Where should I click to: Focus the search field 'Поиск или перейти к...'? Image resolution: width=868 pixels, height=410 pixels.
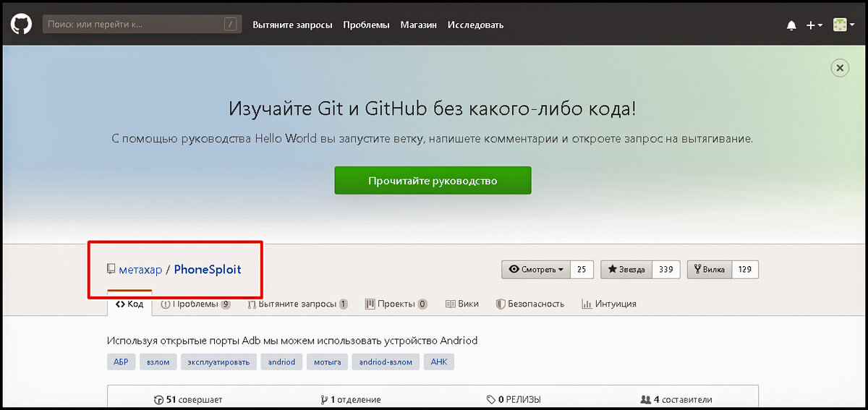pos(142,25)
